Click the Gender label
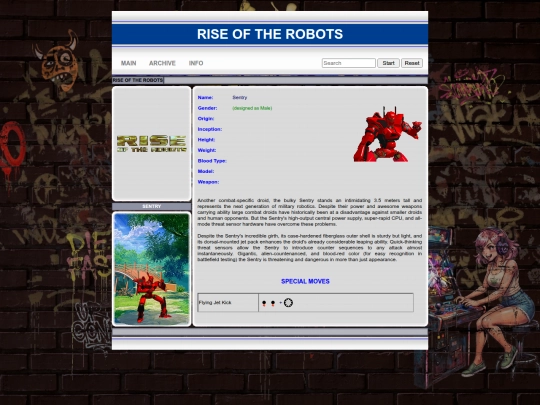This screenshot has width=540, height=405. pyautogui.click(x=207, y=108)
